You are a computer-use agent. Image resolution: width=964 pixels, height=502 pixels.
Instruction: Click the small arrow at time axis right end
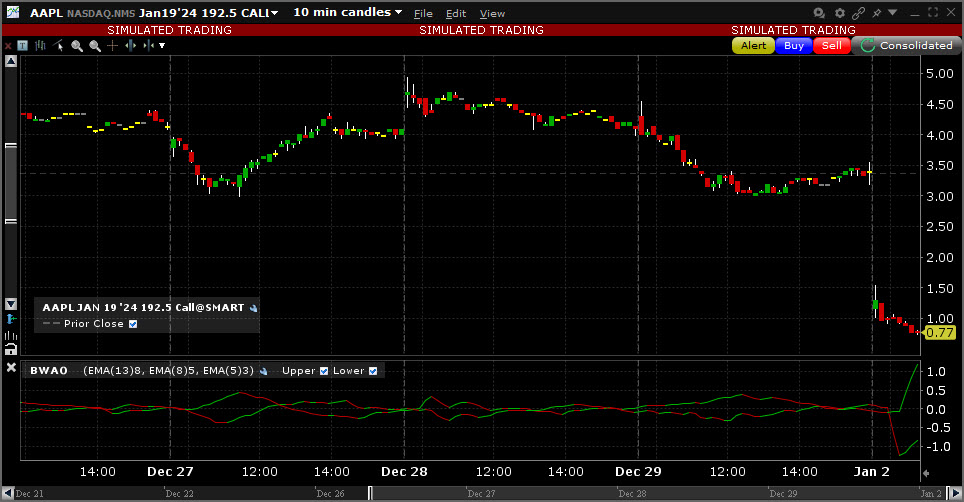click(x=926, y=473)
